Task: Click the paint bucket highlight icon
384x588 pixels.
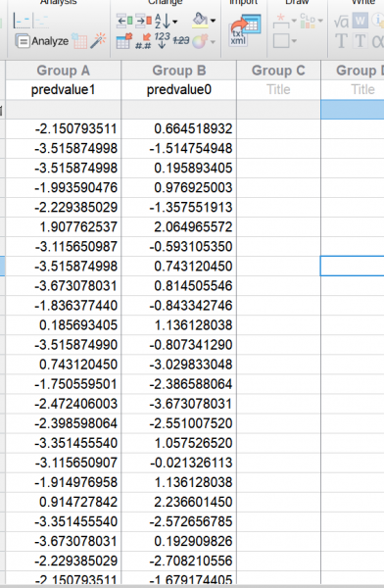Action: point(200,21)
